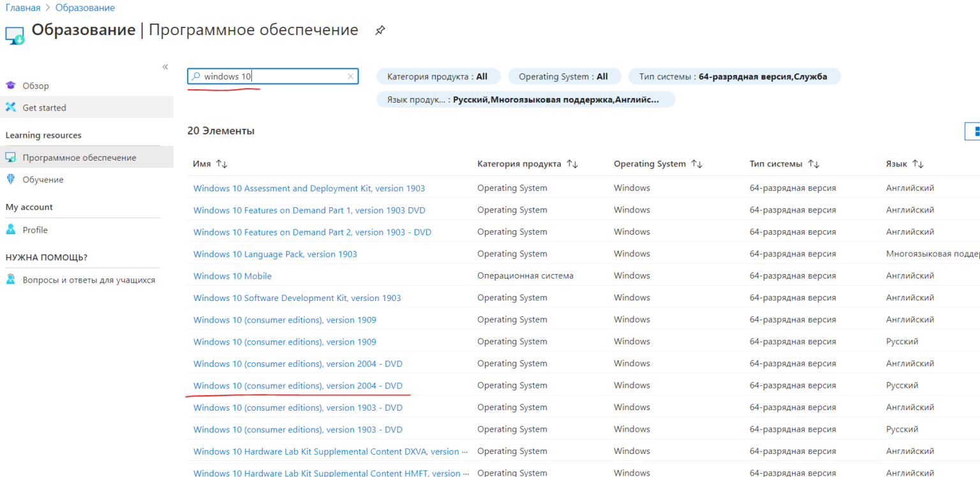Click the My account section heading
The height and width of the screenshot is (477, 980).
tap(29, 207)
